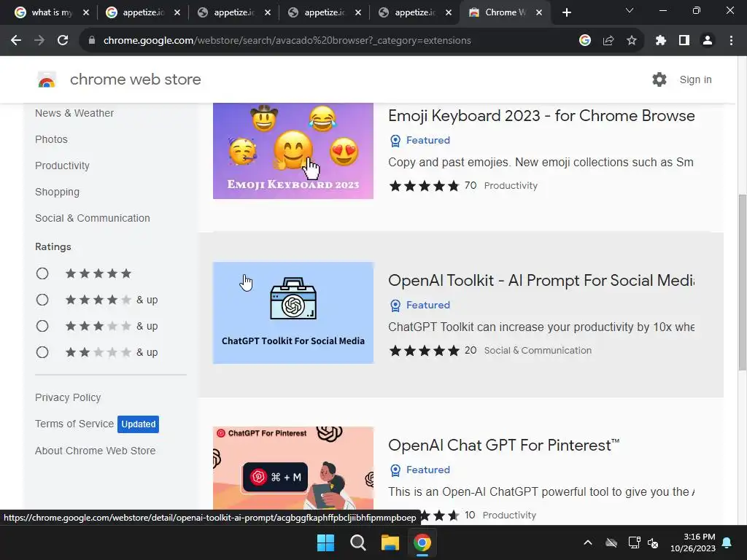Image resolution: width=747 pixels, height=560 pixels.
Task: Open Emoji Keyboard 2023 extension title
Action: point(541,116)
